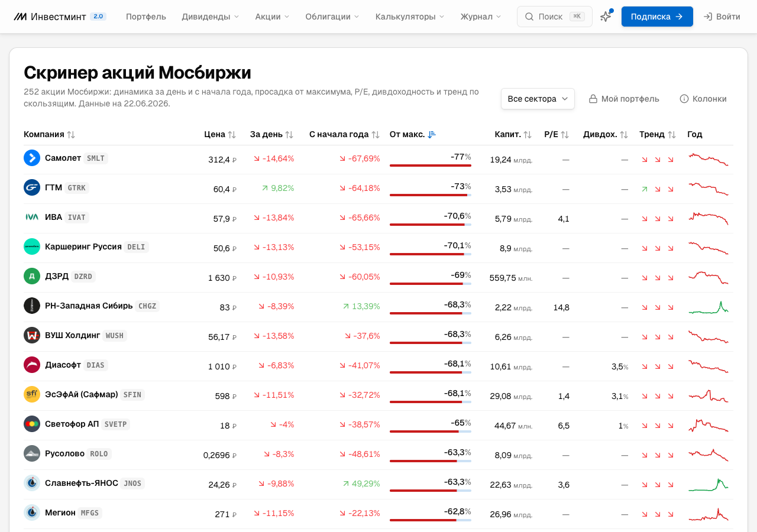Sort the table by С начала года
This screenshot has width=757, height=532.
pos(344,134)
